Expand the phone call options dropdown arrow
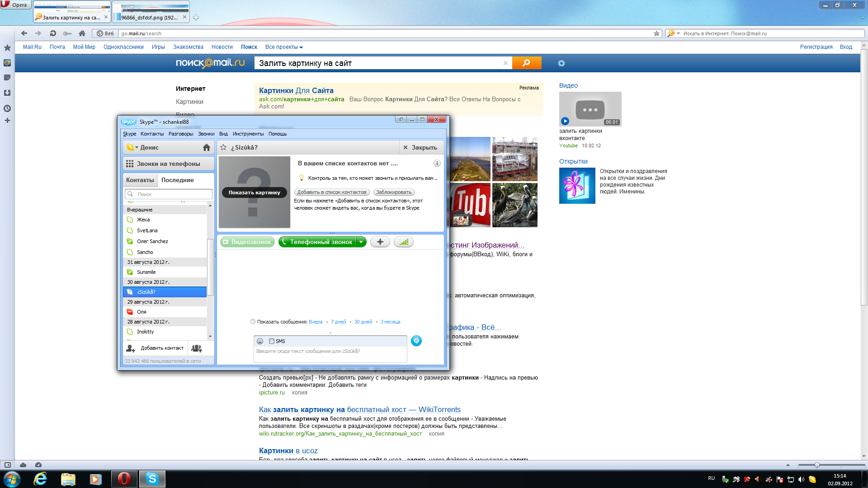Screen dimensions: 868x488 (361, 242)
